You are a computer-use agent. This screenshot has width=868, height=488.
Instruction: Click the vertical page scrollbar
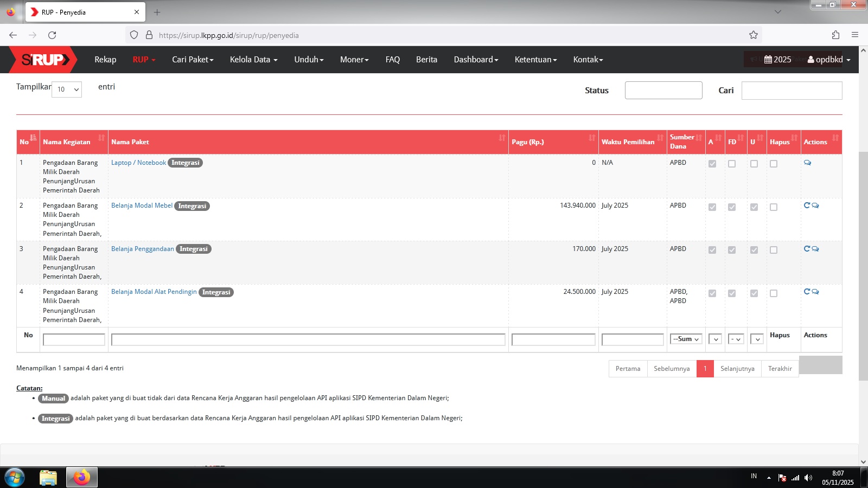point(863,266)
